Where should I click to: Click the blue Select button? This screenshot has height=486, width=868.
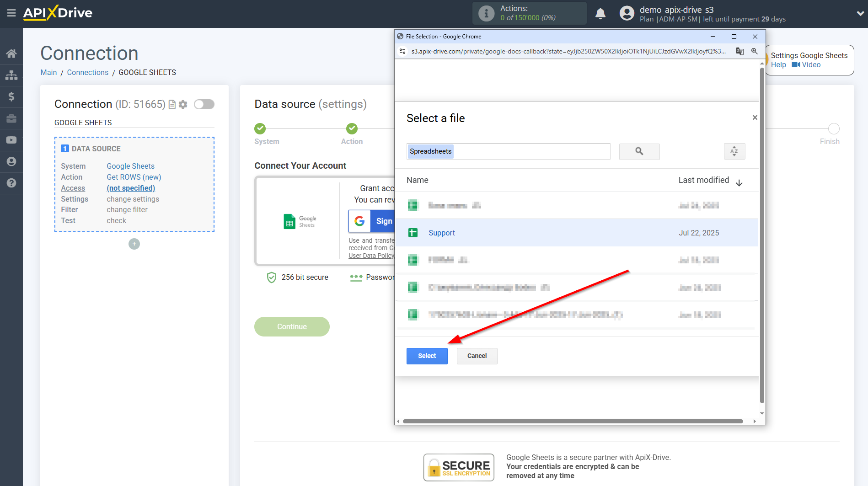coord(427,356)
